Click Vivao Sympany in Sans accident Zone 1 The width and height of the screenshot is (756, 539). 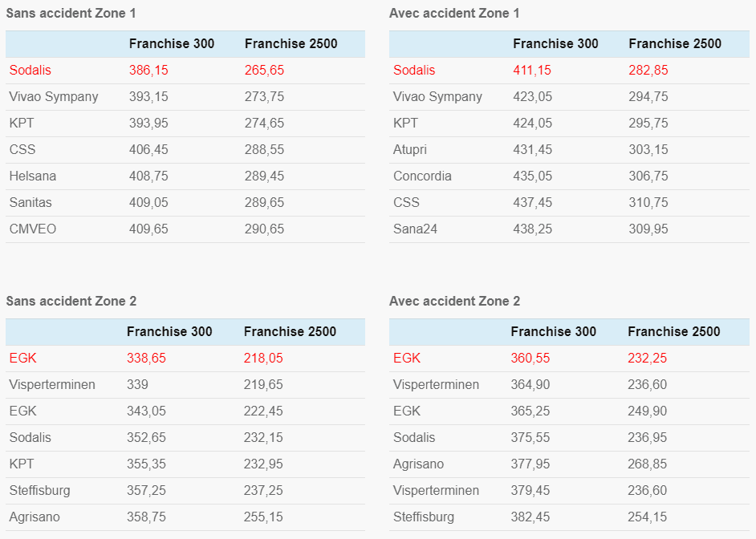coord(54,97)
